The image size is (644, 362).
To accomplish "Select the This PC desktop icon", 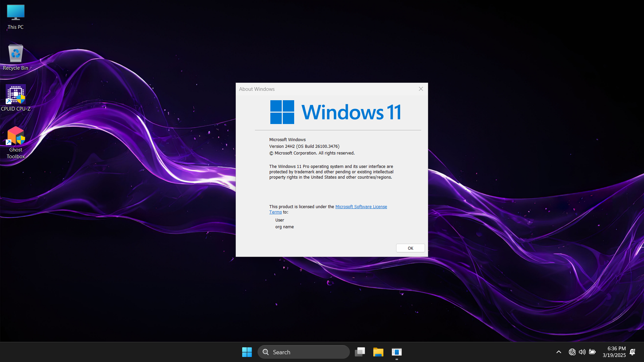I will click(15, 17).
